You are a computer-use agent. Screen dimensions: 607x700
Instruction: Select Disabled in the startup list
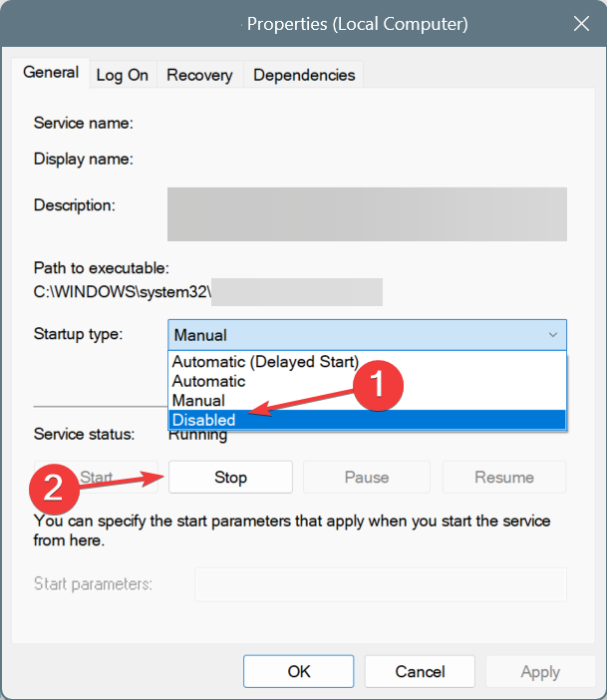(x=368, y=420)
